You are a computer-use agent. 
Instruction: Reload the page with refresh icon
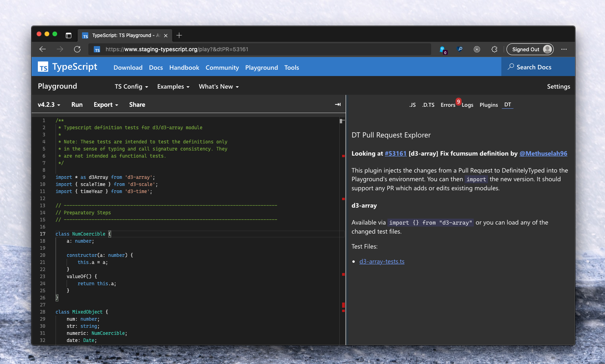77,49
